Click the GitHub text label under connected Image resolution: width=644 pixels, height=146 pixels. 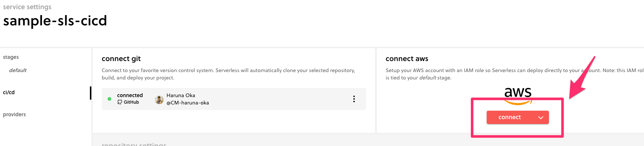pyautogui.click(x=131, y=102)
